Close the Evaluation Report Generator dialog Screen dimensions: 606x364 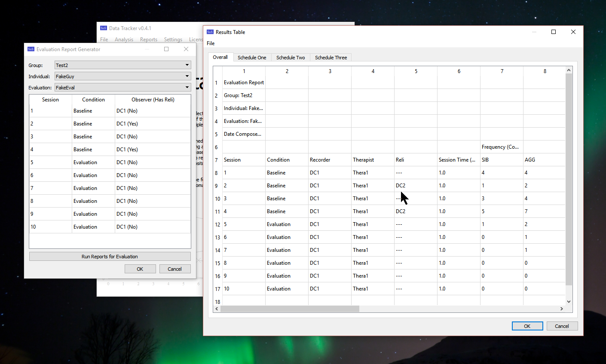click(x=186, y=49)
